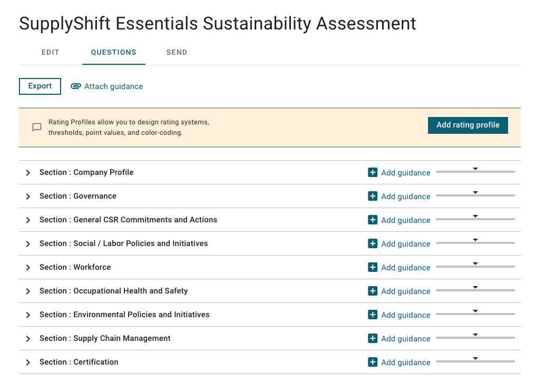Click plus icon for Occupational Health and Safety guidance
The width and height of the screenshot is (545, 392).
click(x=373, y=291)
